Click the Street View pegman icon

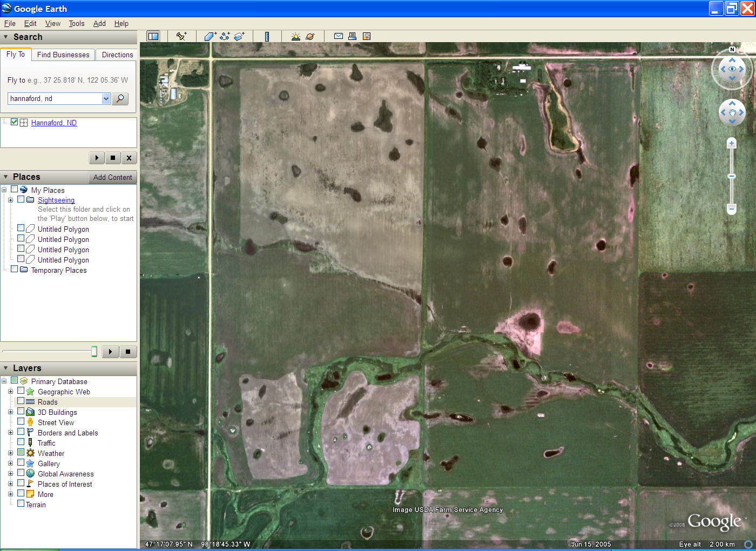[x=30, y=422]
